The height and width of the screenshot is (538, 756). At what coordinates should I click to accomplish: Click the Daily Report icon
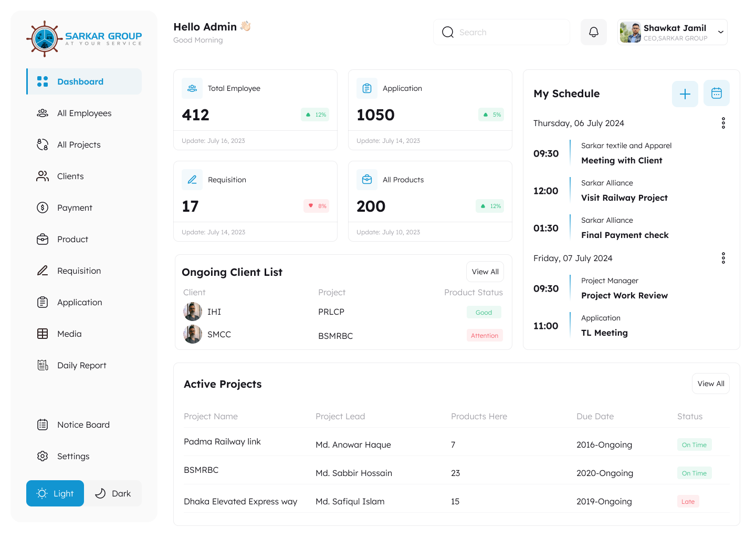coord(43,365)
